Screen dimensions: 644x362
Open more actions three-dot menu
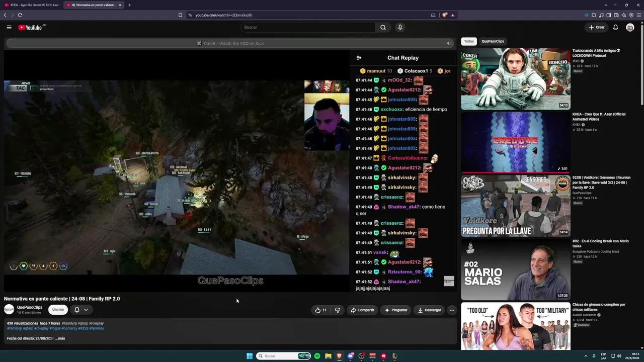pyautogui.click(x=452, y=310)
